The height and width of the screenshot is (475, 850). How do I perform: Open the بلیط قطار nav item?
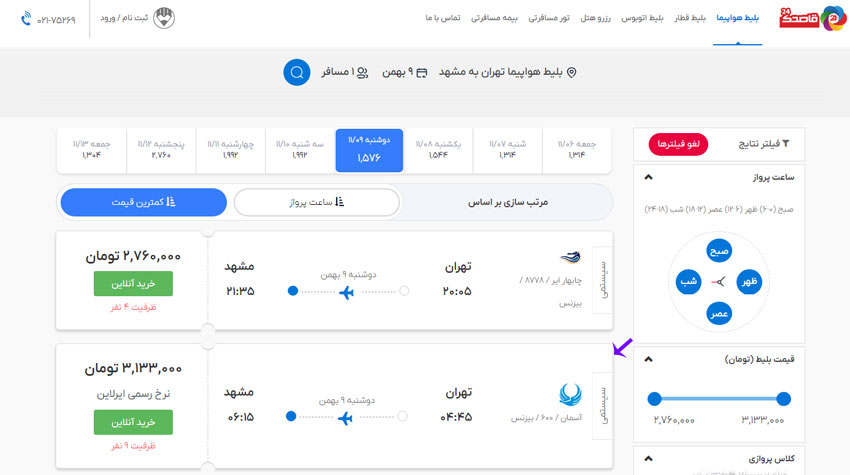690,18
